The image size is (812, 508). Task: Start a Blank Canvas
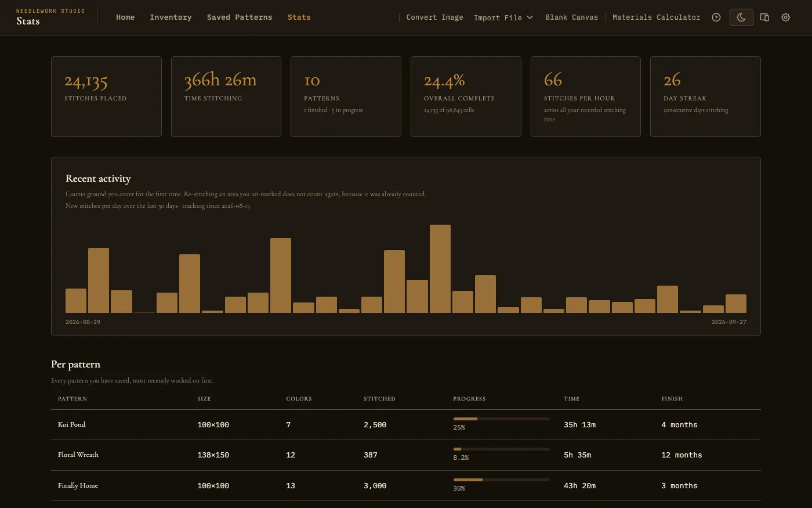pos(572,17)
